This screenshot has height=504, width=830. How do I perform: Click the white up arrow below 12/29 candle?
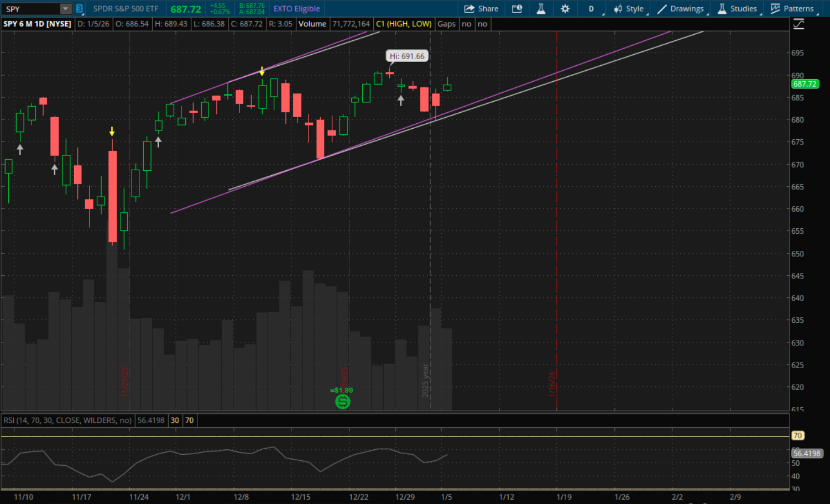tap(401, 101)
